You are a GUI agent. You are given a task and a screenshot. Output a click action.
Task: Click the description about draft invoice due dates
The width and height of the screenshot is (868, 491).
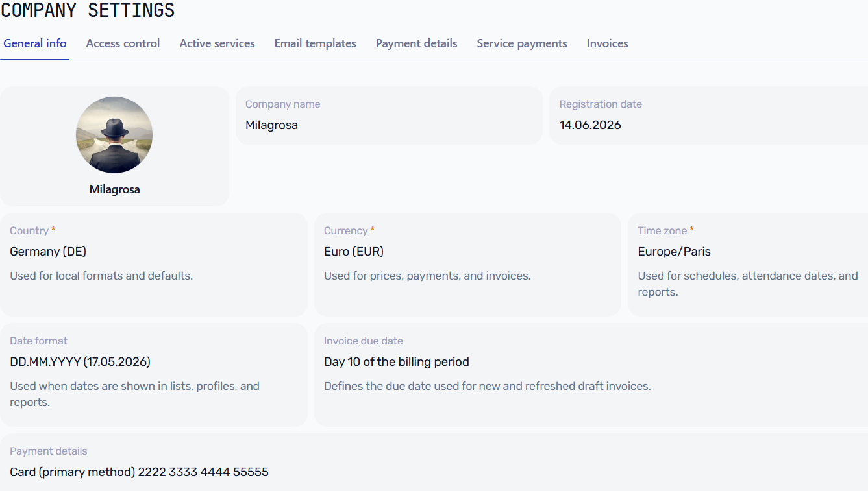click(x=487, y=386)
